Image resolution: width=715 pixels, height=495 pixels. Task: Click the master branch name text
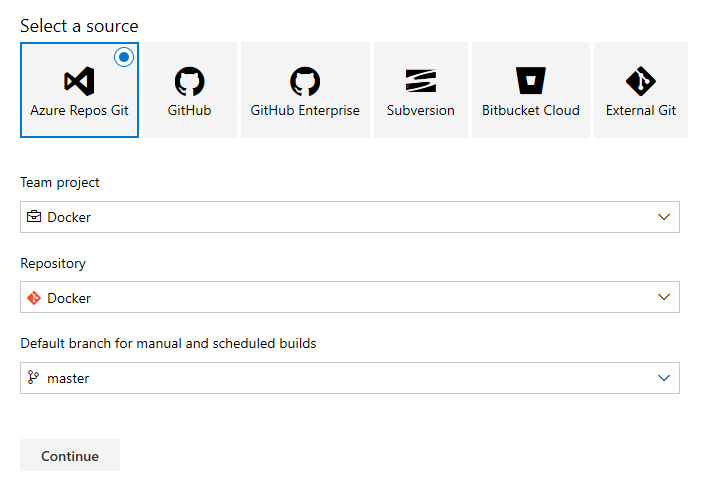tap(68, 378)
